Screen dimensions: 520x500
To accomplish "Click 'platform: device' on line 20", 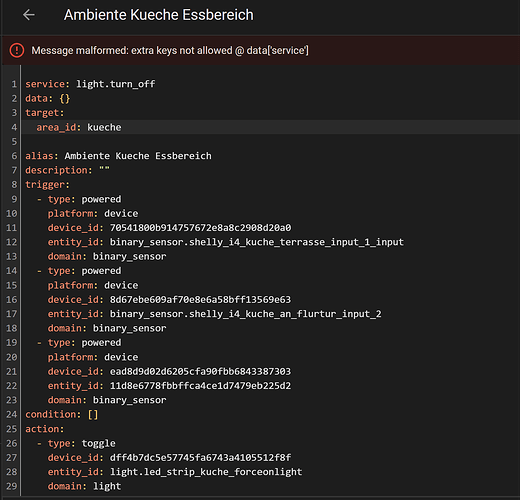I will click(93, 357).
